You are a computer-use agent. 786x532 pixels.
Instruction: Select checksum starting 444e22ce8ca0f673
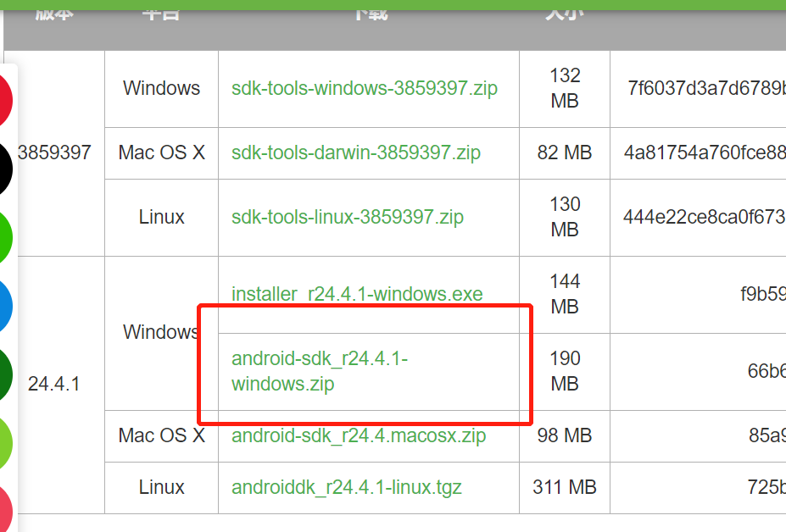(x=705, y=217)
